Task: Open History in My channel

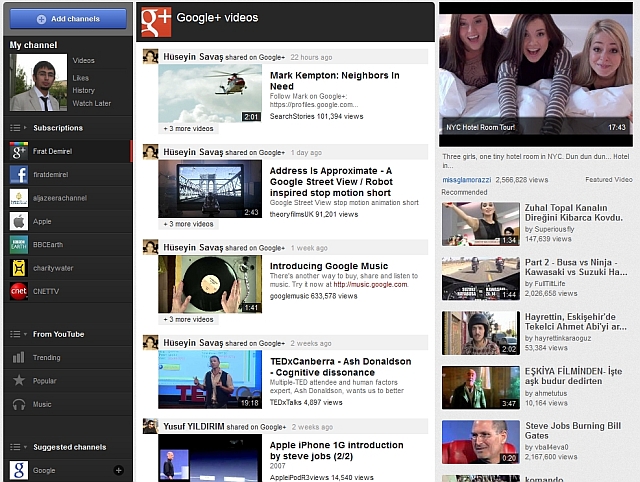Action: [84, 90]
